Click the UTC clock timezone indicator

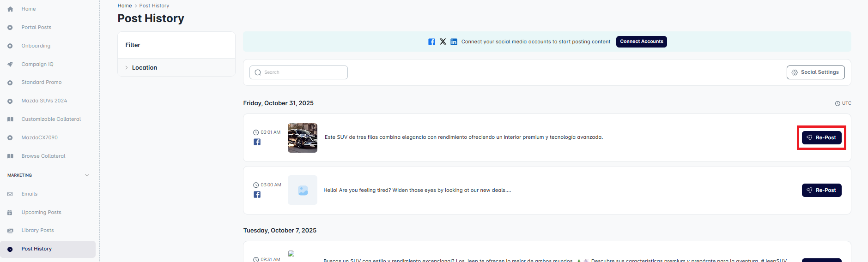click(x=843, y=103)
